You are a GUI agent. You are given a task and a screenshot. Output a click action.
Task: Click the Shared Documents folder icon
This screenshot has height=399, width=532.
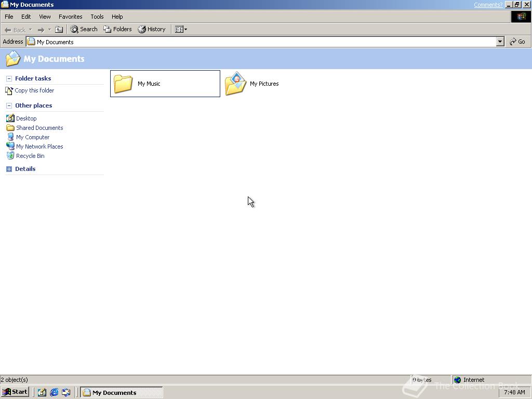tap(10, 128)
